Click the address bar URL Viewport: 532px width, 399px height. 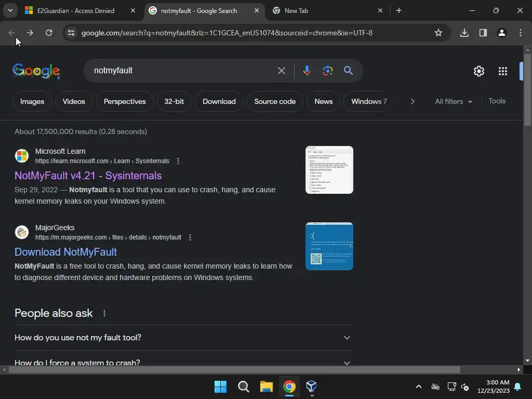tap(227, 33)
